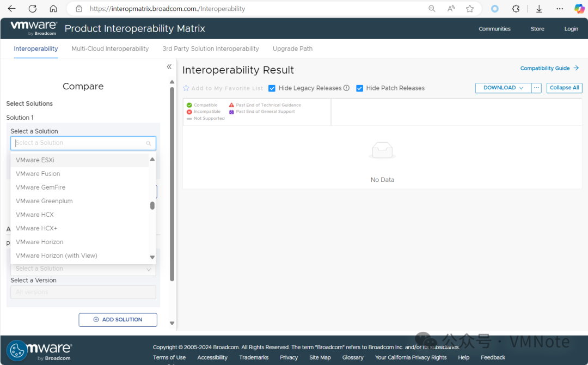The width and height of the screenshot is (588, 365).
Task: Open the Help footer link
Action: [463, 357]
